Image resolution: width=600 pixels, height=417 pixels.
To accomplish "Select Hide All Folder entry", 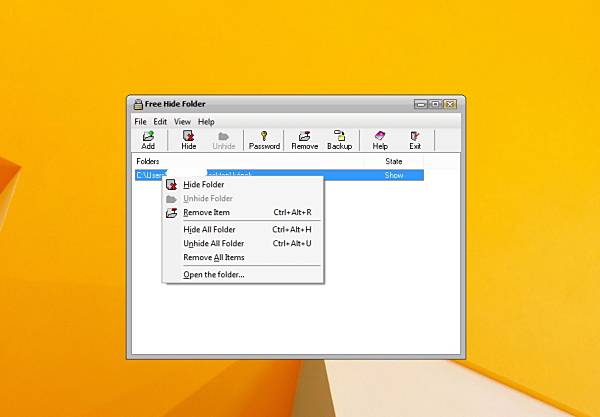I will click(243, 230).
